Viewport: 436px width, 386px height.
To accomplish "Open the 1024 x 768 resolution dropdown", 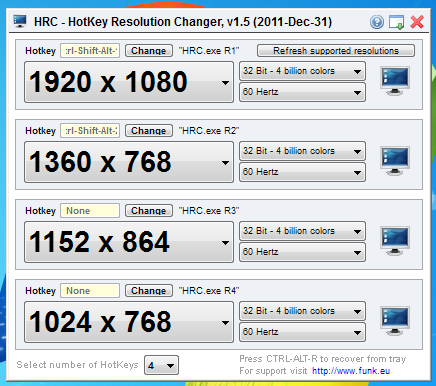I will point(129,322).
